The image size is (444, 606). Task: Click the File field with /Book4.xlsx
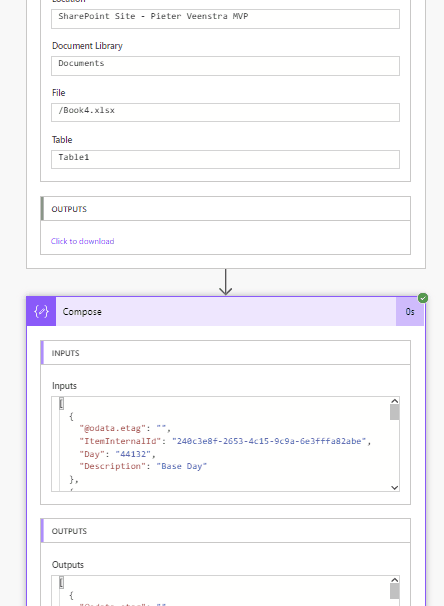225,112
